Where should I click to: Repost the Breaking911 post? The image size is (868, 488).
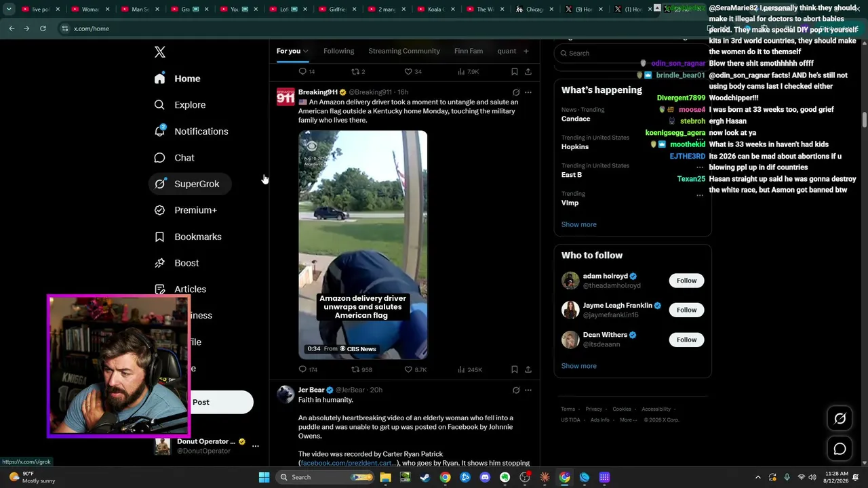(361, 369)
